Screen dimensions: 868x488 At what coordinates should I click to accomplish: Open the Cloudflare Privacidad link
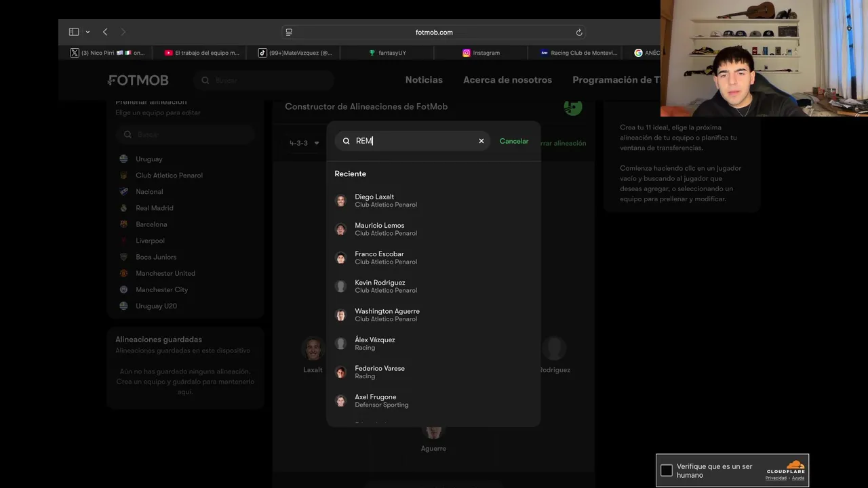click(x=776, y=479)
